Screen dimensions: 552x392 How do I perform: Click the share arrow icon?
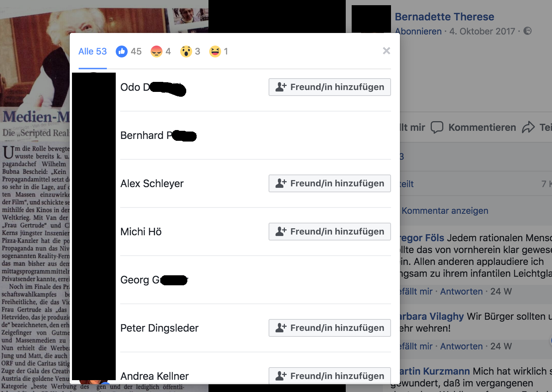click(528, 127)
